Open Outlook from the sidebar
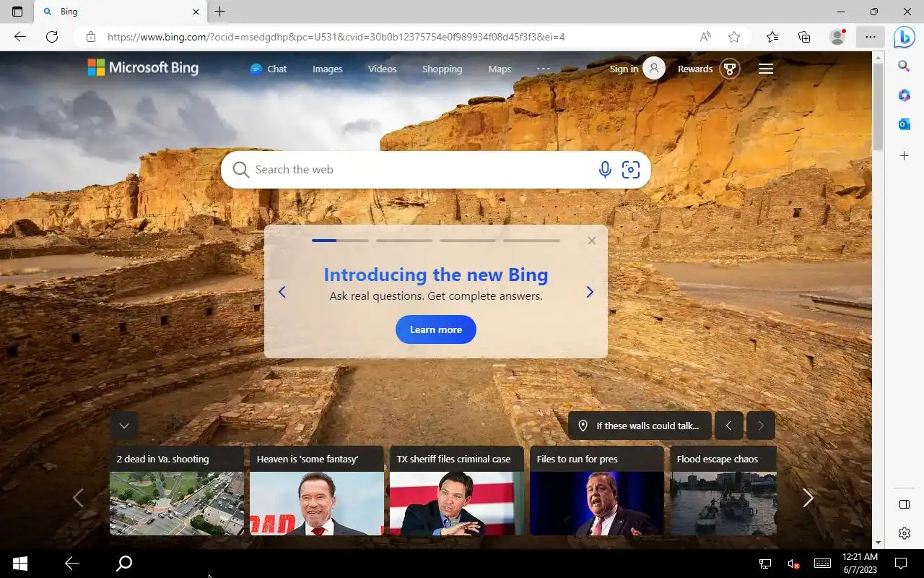 click(904, 124)
